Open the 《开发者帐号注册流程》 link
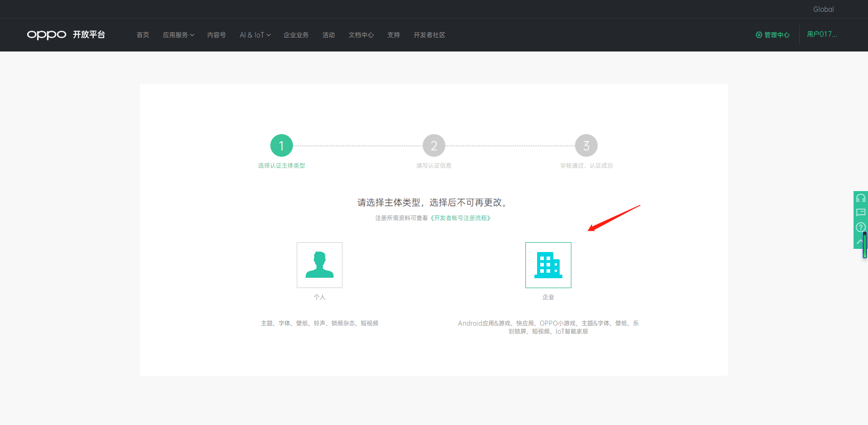This screenshot has height=425, width=868. tap(460, 218)
